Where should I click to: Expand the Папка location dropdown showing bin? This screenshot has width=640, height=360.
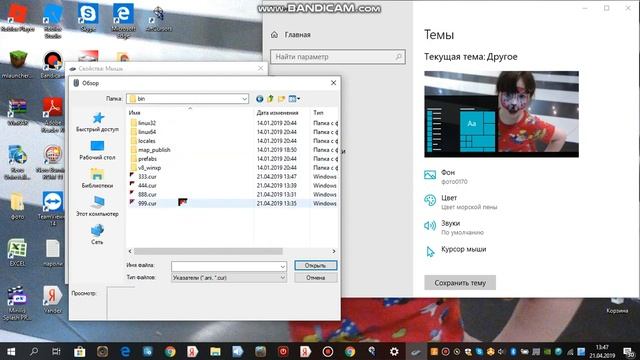click(x=244, y=99)
